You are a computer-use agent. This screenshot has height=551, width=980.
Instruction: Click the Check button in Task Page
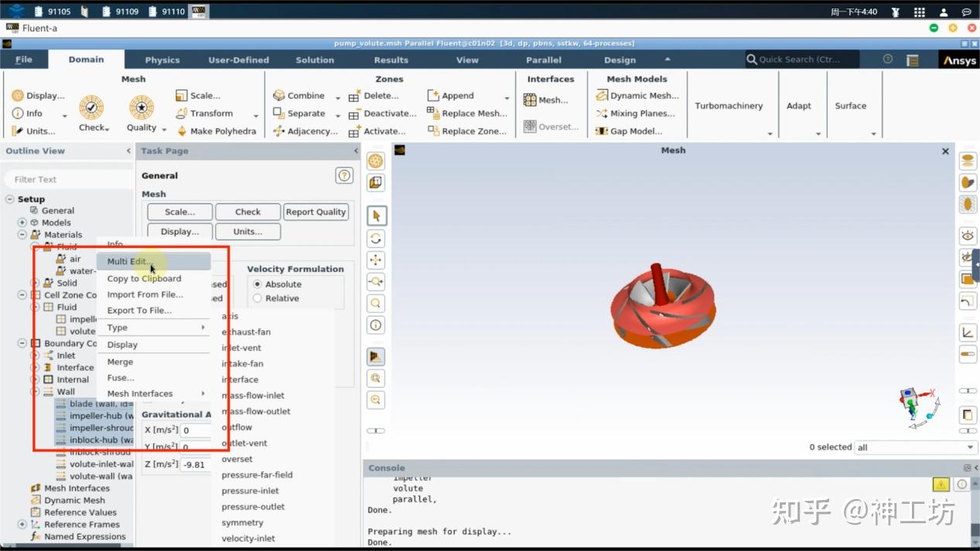click(x=248, y=212)
